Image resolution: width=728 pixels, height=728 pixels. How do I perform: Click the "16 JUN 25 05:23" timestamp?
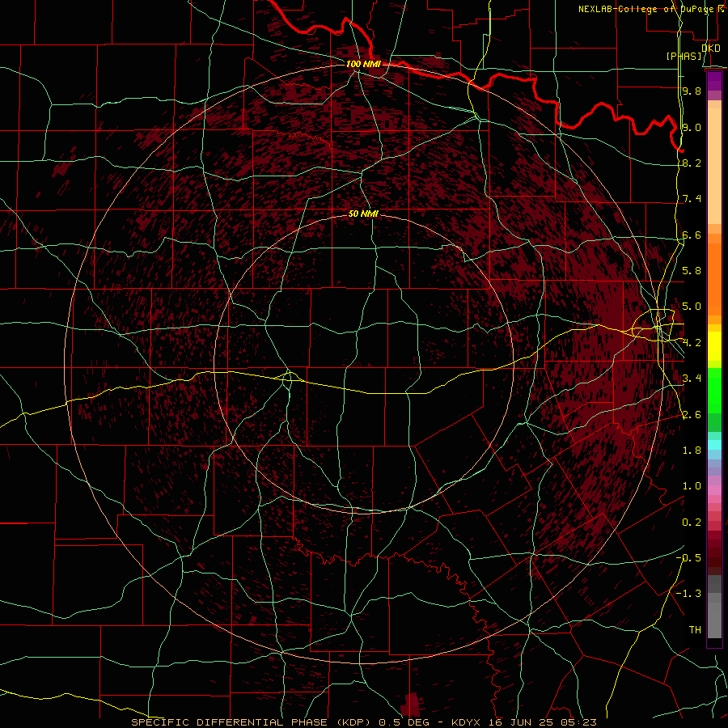click(x=543, y=722)
